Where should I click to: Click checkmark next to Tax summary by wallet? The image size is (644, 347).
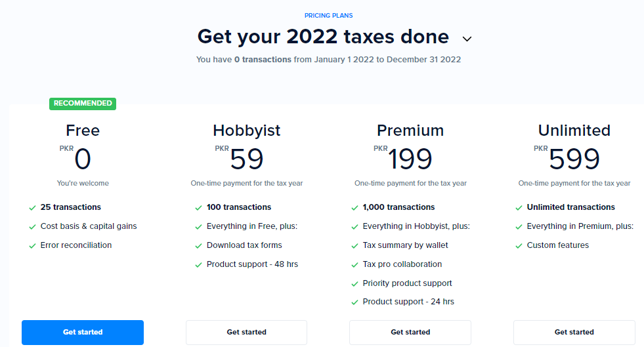355,246
